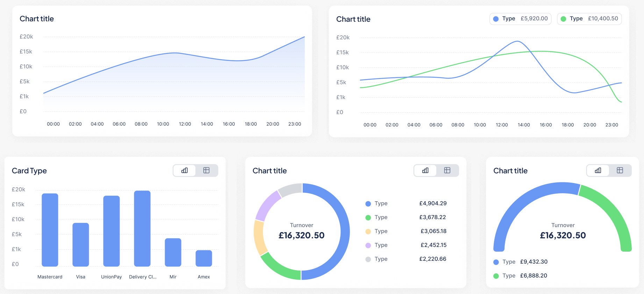
Task: Choose bar chart view icon in gauge card
Action: [x=598, y=170]
